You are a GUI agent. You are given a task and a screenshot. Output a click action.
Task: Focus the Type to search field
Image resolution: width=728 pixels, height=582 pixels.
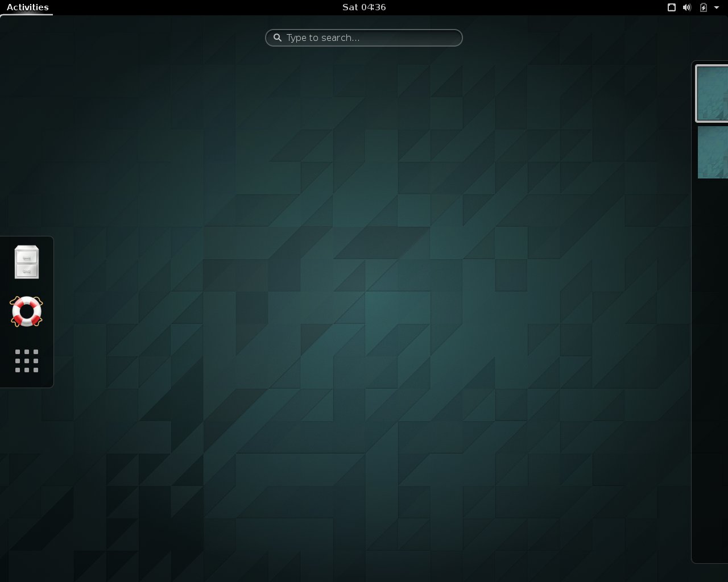click(x=364, y=38)
